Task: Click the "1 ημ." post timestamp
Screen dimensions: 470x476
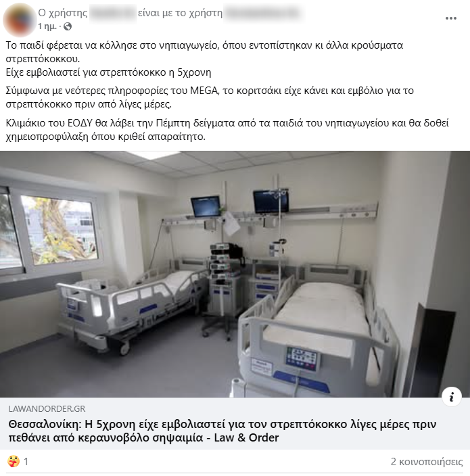Action: [47, 27]
